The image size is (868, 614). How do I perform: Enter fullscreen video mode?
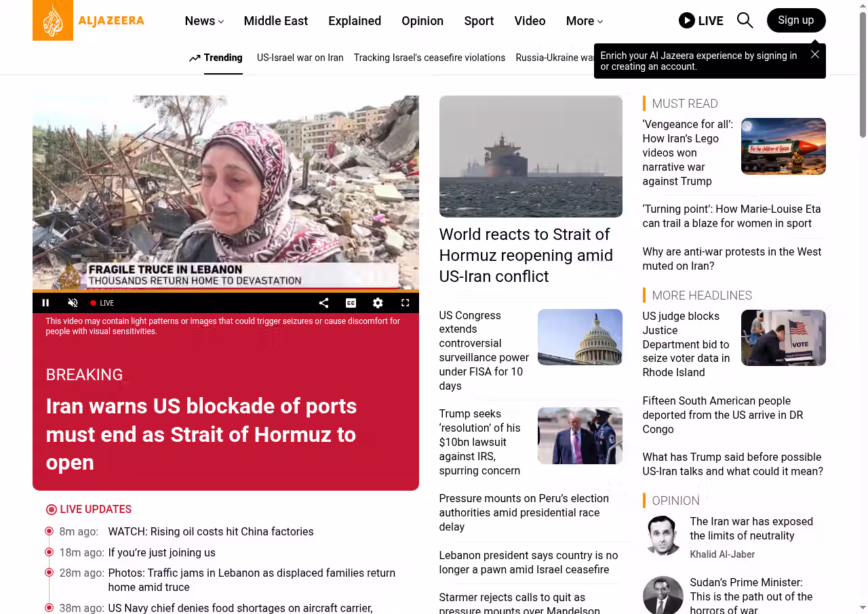405,303
